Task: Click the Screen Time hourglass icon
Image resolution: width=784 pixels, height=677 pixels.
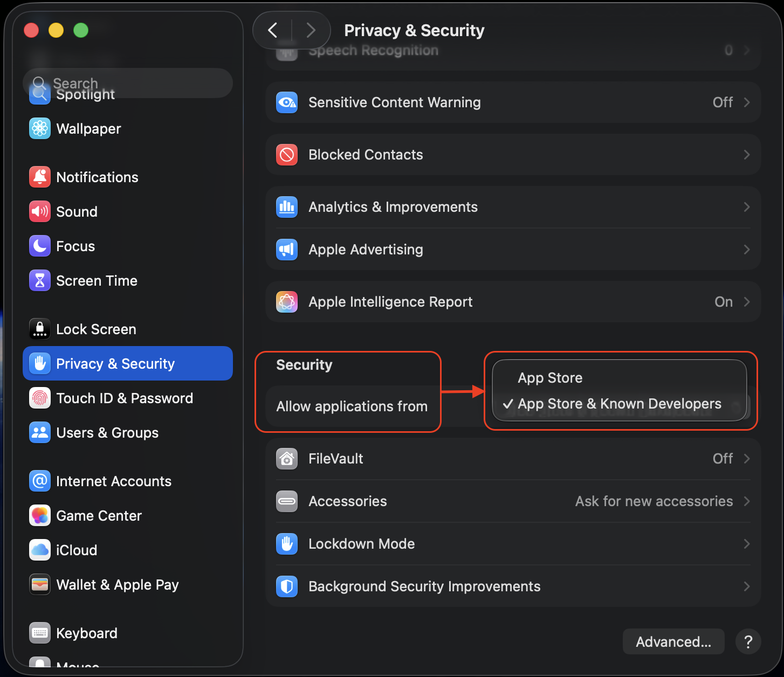Action: pos(40,280)
